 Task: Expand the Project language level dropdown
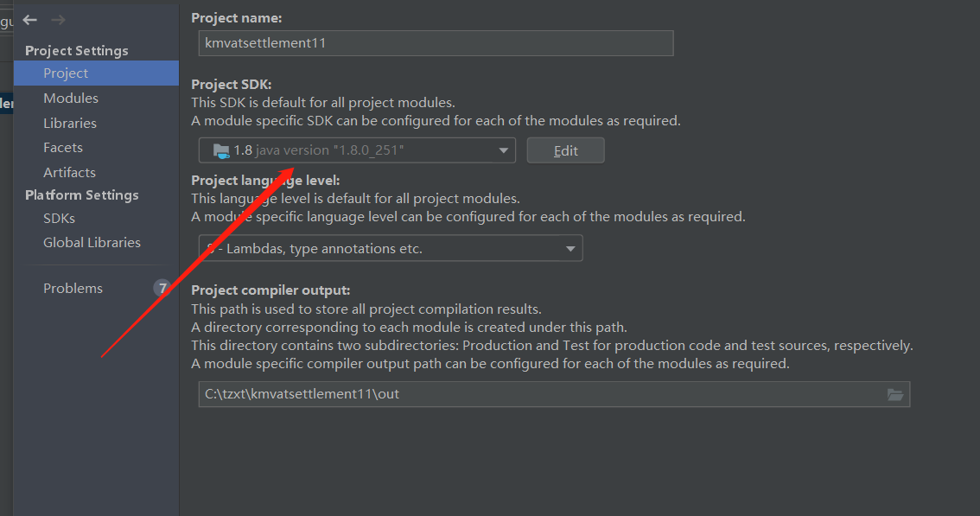click(570, 249)
